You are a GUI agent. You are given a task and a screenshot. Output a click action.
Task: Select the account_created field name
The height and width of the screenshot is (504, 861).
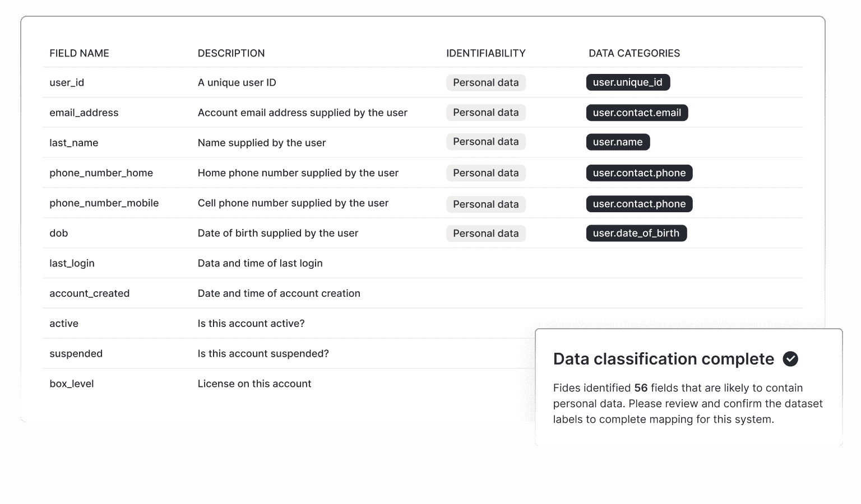point(89,293)
